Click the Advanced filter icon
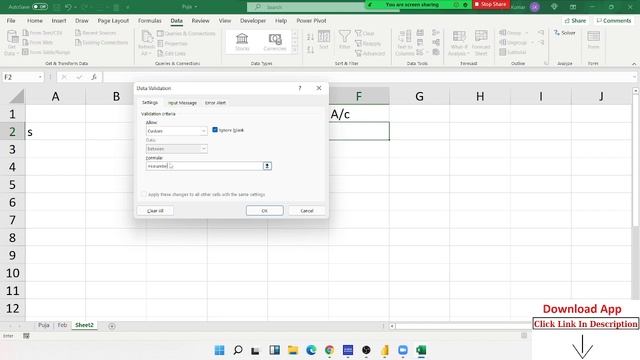The width and height of the screenshot is (640, 360). click(x=370, y=53)
